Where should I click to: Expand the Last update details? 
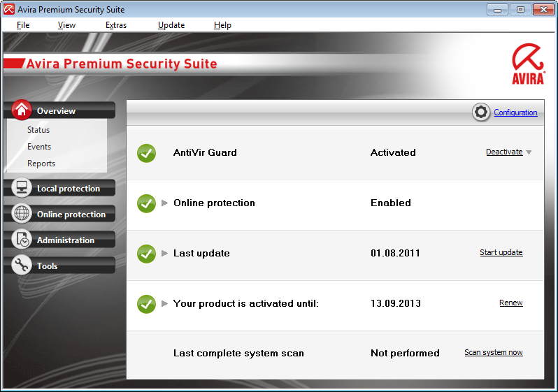coord(165,254)
